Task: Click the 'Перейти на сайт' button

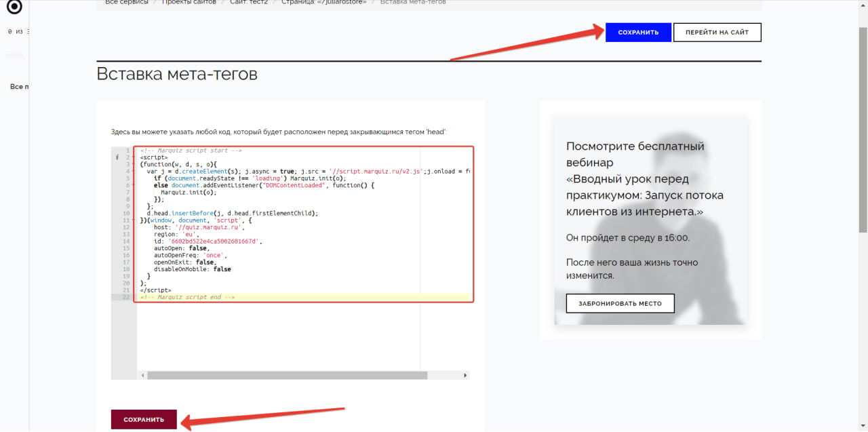Action: pyautogui.click(x=717, y=33)
